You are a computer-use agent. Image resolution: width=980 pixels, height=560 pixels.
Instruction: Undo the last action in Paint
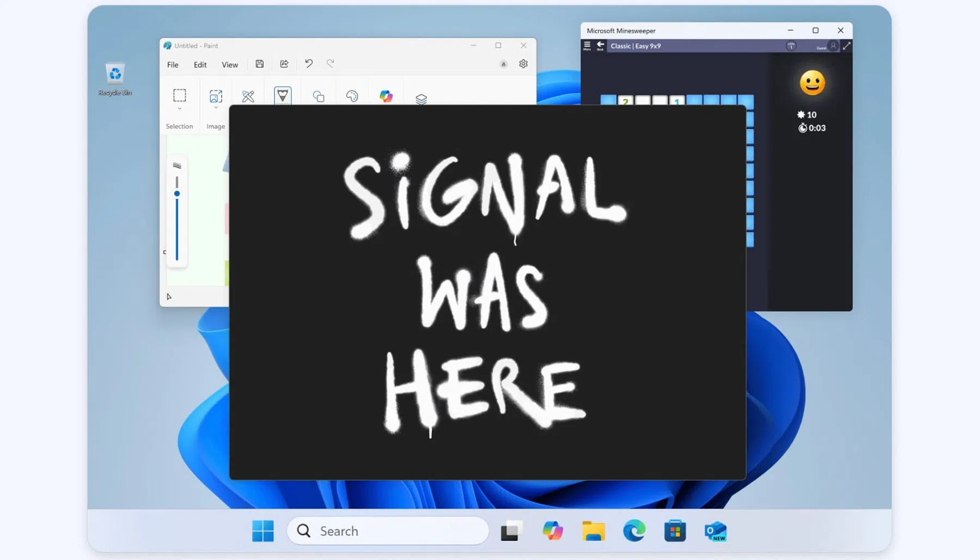309,64
